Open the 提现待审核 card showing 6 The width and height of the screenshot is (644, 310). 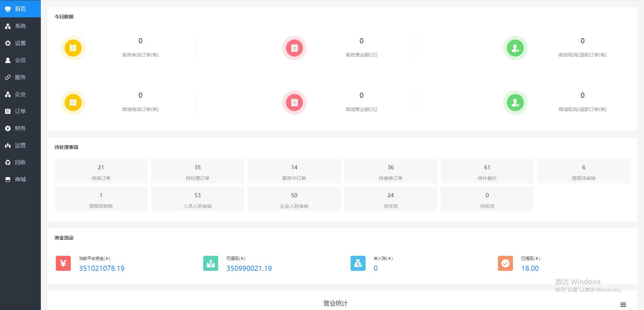coord(583,171)
